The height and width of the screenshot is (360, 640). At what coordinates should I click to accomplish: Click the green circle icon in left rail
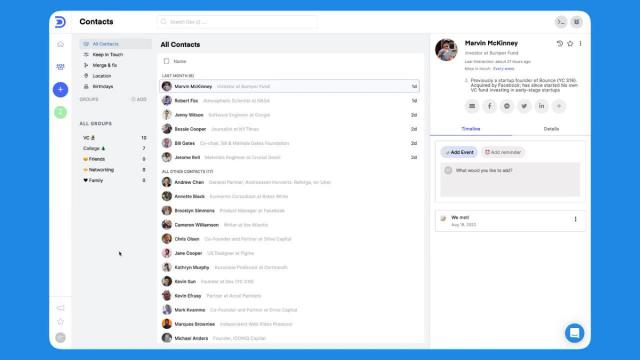pos(60,112)
